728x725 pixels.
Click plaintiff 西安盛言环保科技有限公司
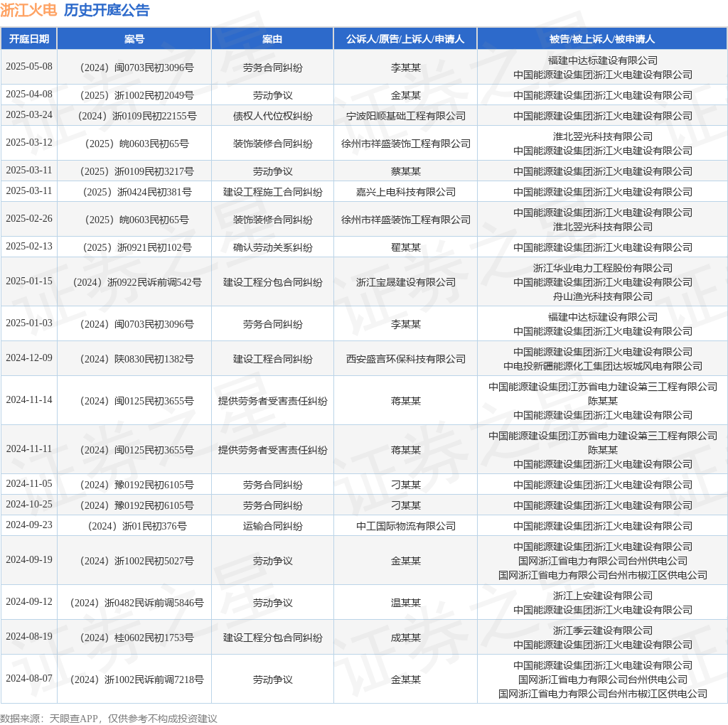click(406, 359)
